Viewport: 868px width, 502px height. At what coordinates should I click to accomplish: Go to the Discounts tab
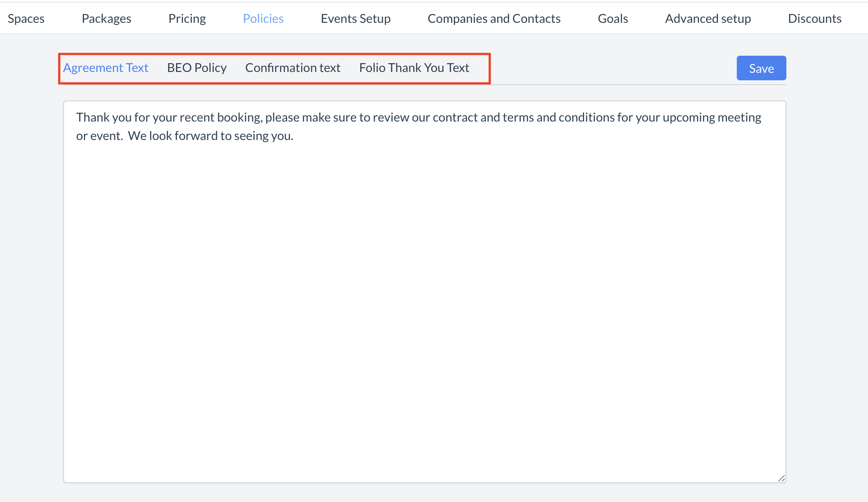814,18
